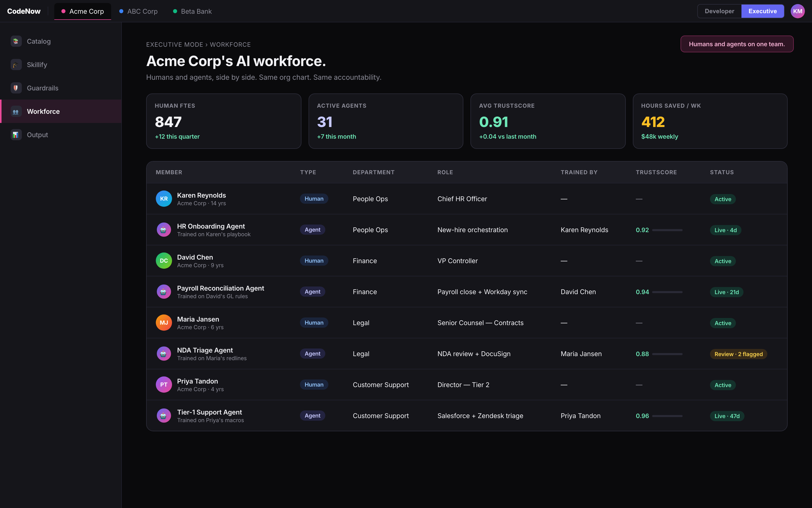Click the ROLE column header
This screenshot has width=812, height=508.
point(445,172)
